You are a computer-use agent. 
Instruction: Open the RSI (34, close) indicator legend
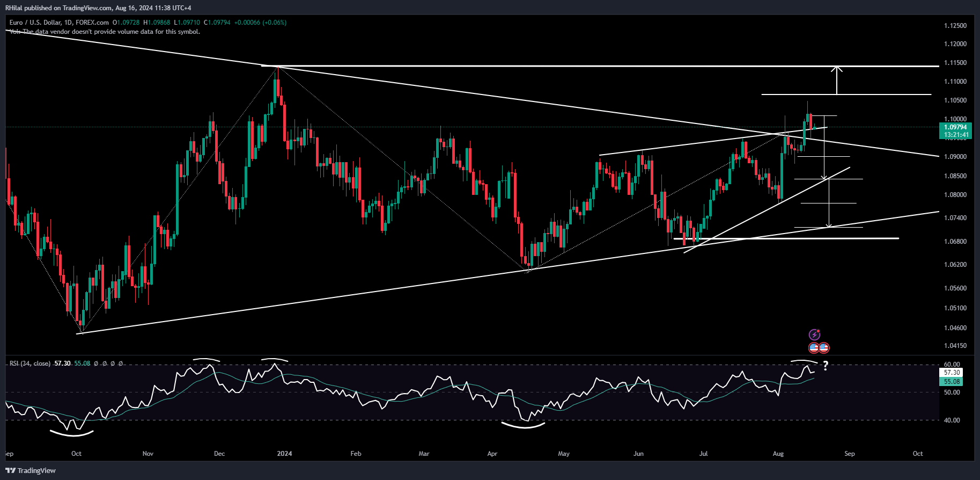(x=30, y=363)
